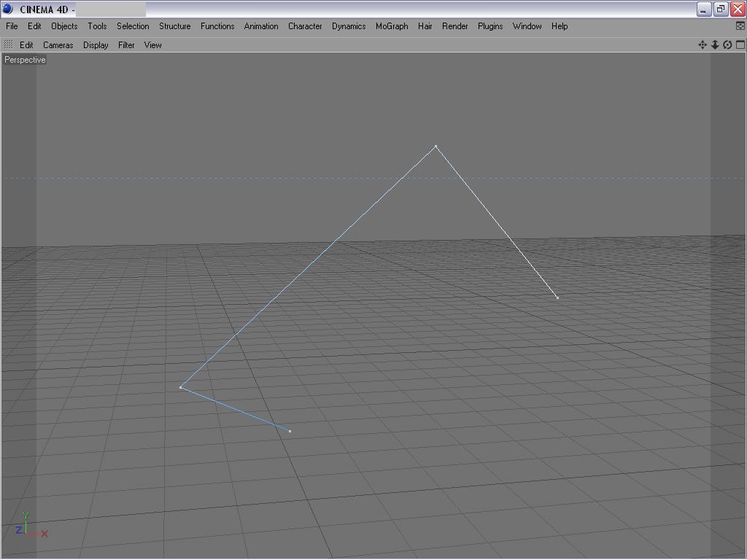Screen dimensions: 747x560
Task: Click the XYZ axis indicator in viewport
Action: coord(31,525)
